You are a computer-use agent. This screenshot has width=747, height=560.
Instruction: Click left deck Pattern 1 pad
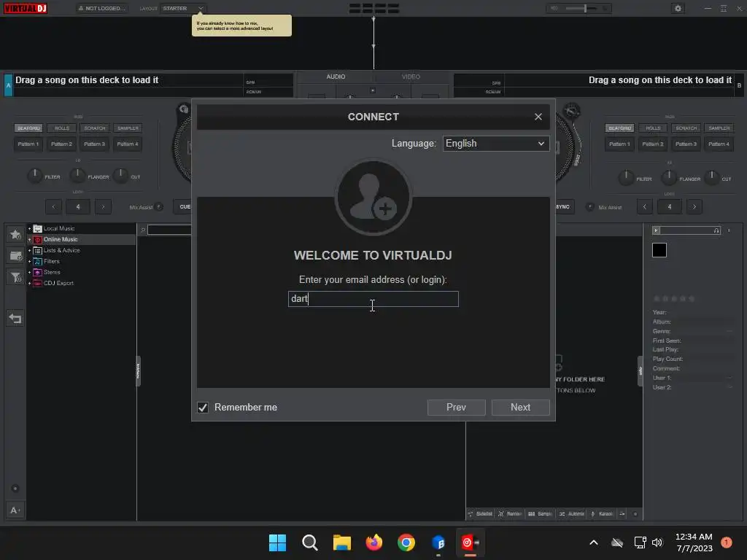(x=28, y=144)
